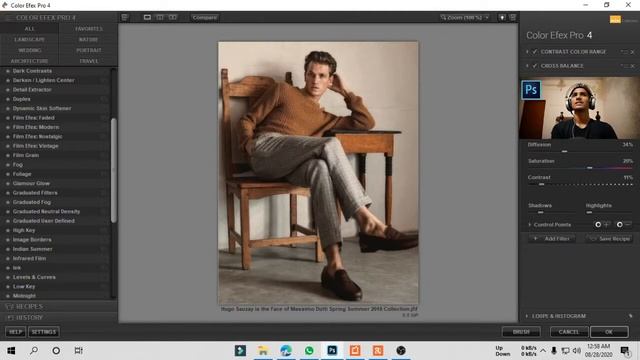Click the Highlights slider
This screenshot has width=640, height=360.
610,212
